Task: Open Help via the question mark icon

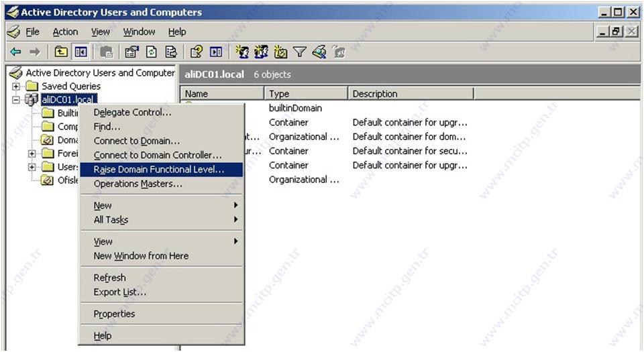Action: [x=197, y=52]
